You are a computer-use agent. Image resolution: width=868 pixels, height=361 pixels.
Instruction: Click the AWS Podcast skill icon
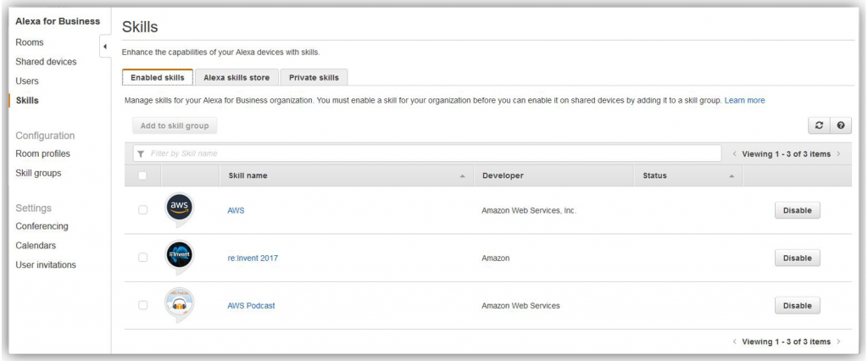click(x=179, y=303)
